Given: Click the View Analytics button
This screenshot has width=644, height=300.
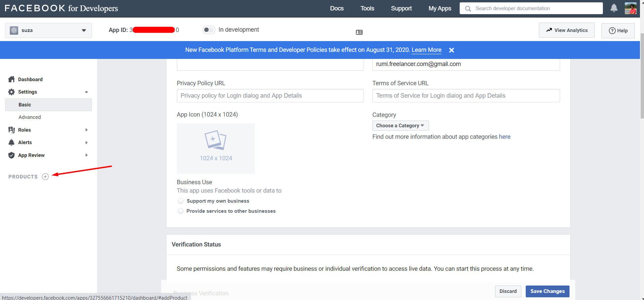Looking at the screenshot, I should pyautogui.click(x=566, y=30).
